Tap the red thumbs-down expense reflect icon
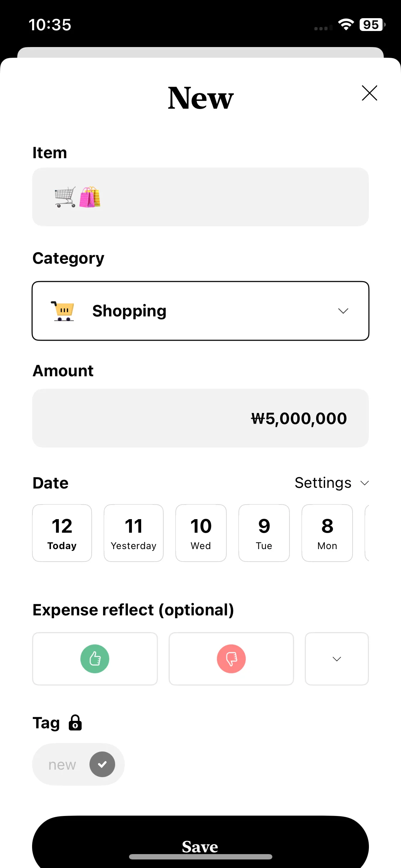 point(231,659)
